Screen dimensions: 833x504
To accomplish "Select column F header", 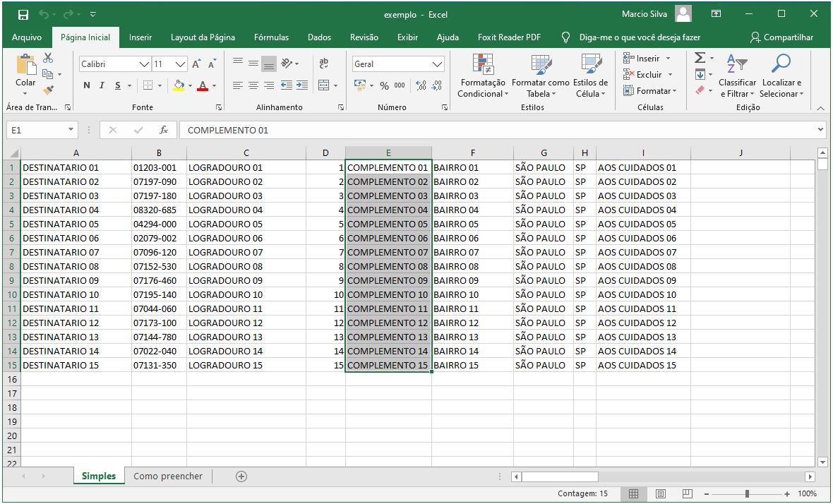I will click(x=472, y=152).
